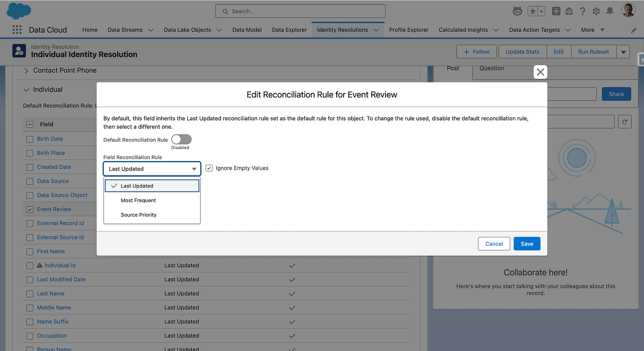Uncheck Ignore Empty Values checkbox
644x351 pixels.
(x=209, y=168)
